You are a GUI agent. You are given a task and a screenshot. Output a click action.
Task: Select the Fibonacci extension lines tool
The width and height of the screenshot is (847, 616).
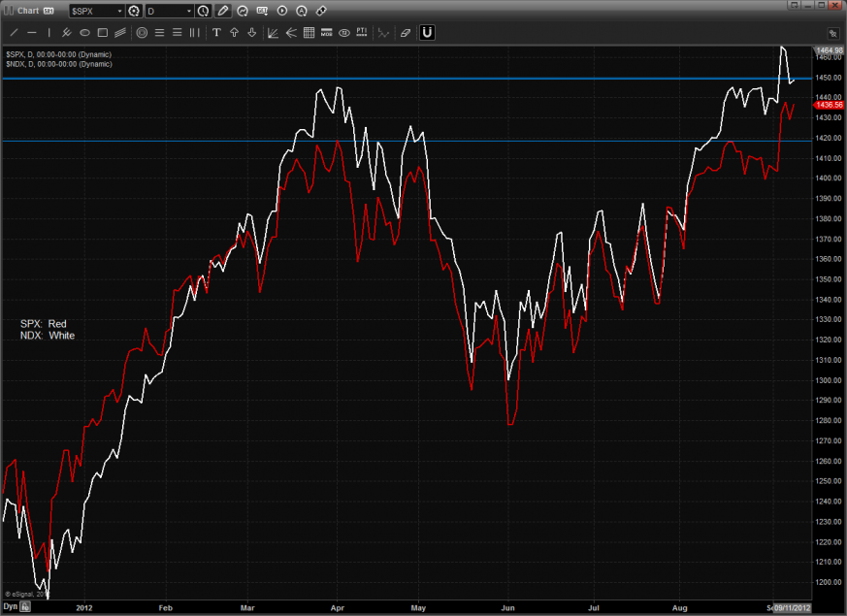[178, 33]
